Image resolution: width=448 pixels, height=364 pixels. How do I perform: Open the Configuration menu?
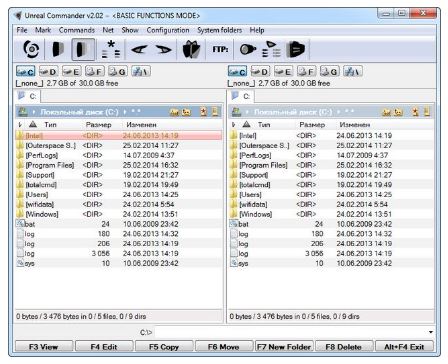click(x=168, y=30)
